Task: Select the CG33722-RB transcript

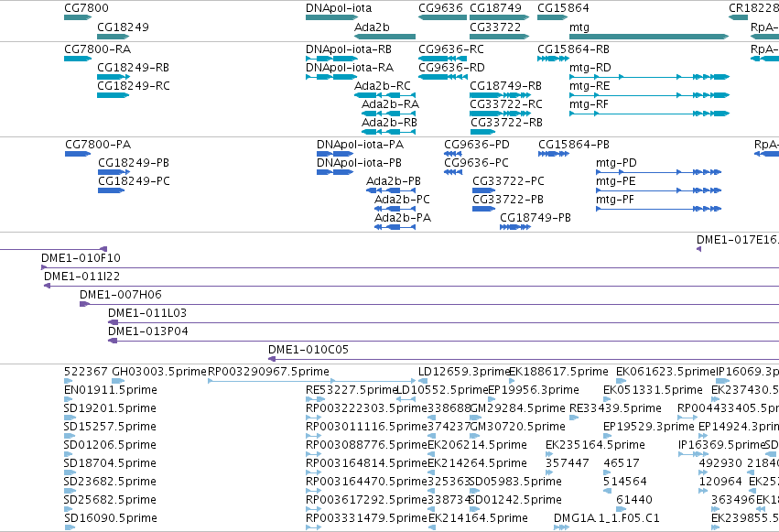Action: tap(482, 132)
